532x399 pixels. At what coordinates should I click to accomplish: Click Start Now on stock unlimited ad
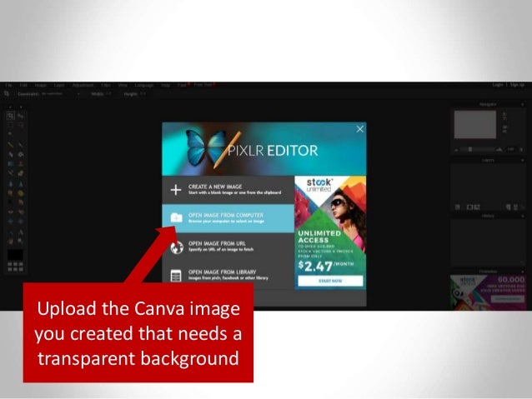click(330, 281)
